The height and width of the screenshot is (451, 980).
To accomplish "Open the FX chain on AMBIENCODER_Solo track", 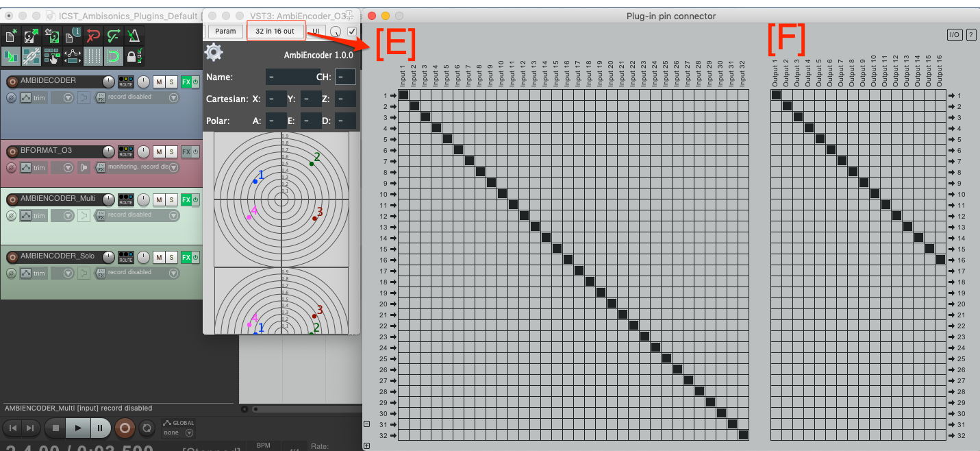I will click(x=186, y=257).
